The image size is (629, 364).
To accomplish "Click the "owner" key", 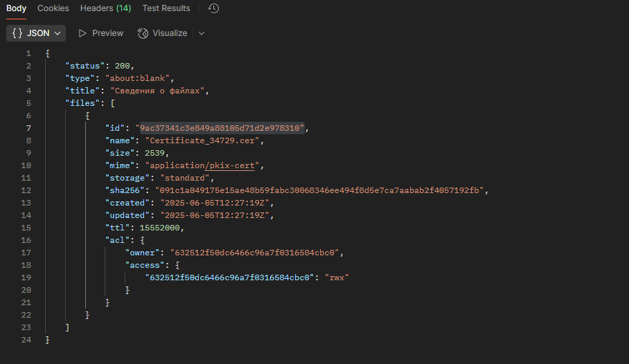I will pos(142,252).
